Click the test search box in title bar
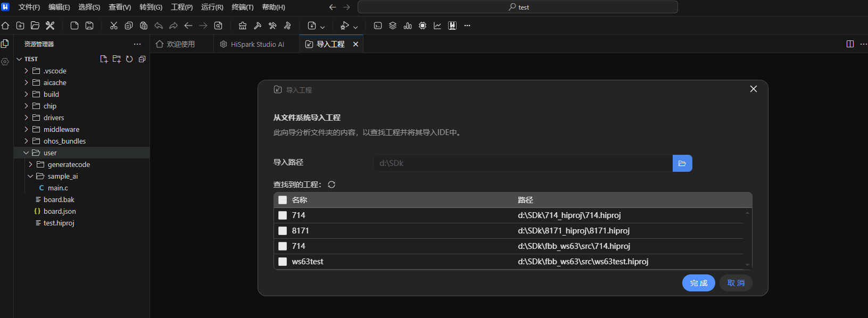Image resolution: width=868 pixels, height=318 pixels. click(518, 7)
